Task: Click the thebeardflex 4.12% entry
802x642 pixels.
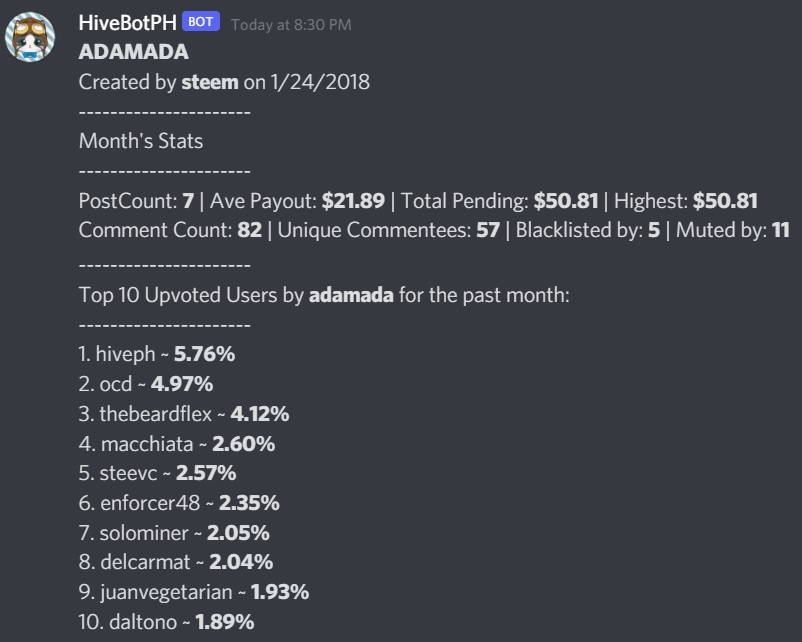Action: click(x=184, y=414)
